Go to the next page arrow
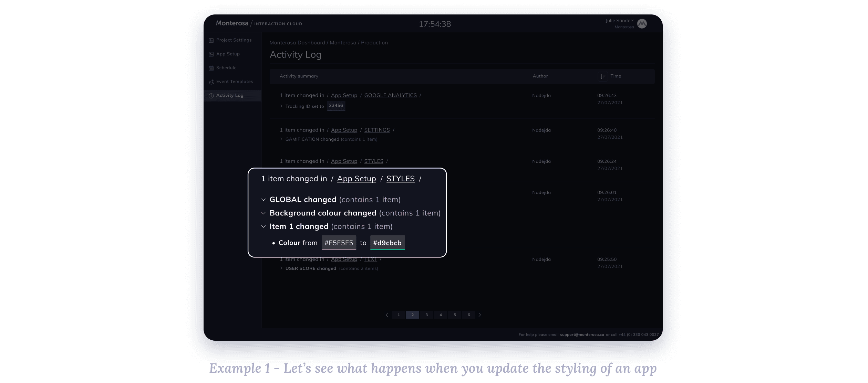The image size is (868, 383). (x=480, y=315)
